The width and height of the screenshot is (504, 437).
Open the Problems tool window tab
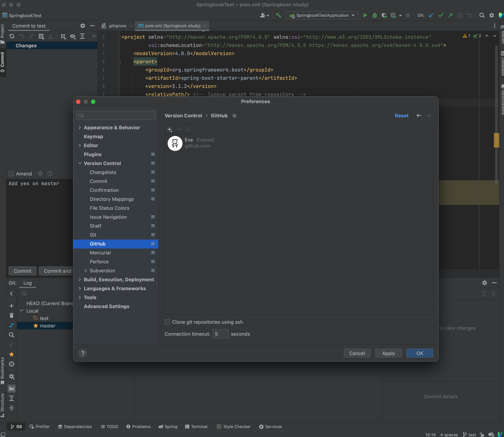tap(139, 427)
